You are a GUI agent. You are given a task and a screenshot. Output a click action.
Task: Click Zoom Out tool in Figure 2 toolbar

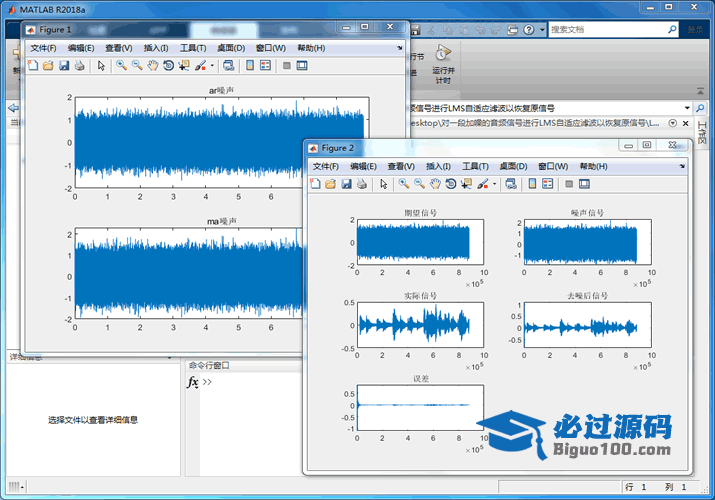point(419,184)
